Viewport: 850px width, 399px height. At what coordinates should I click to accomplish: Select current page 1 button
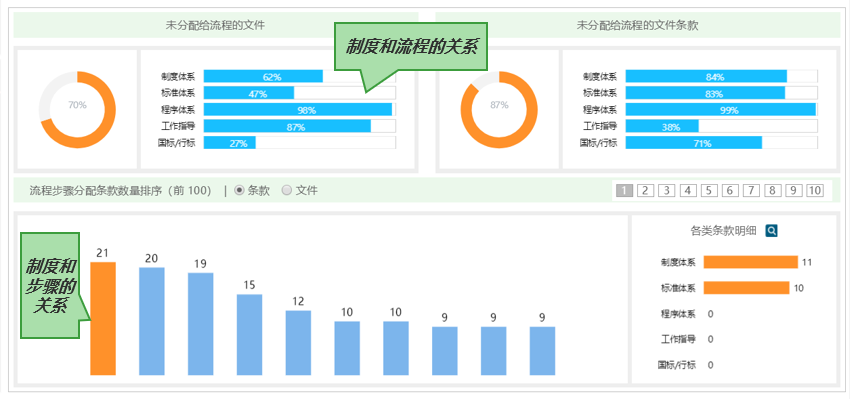(x=624, y=190)
